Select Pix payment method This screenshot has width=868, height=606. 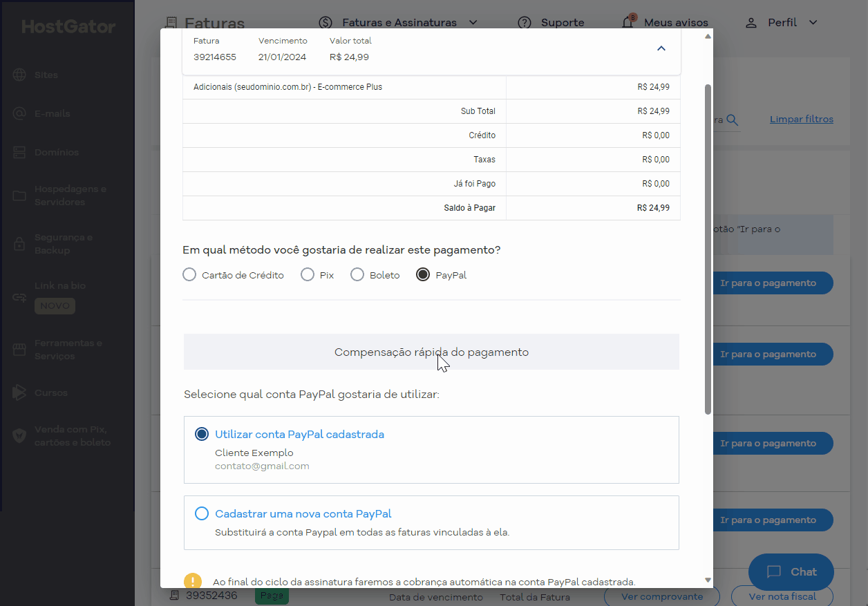click(x=308, y=275)
